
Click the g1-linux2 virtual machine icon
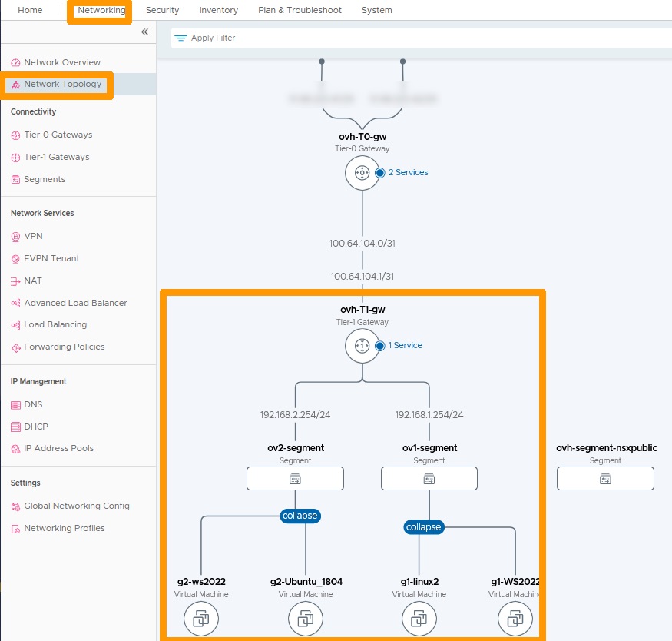[x=419, y=618]
